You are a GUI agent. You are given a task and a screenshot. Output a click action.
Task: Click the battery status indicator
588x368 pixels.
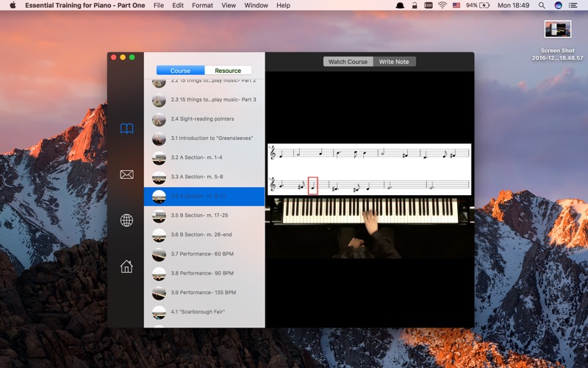[x=478, y=5]
